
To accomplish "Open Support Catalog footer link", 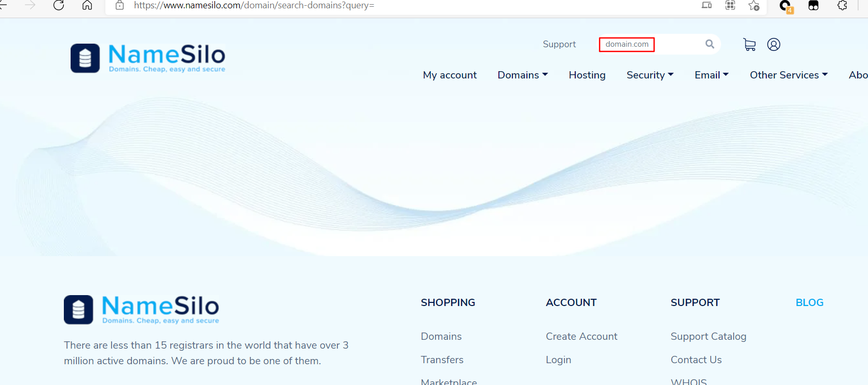I will [708, 336].
